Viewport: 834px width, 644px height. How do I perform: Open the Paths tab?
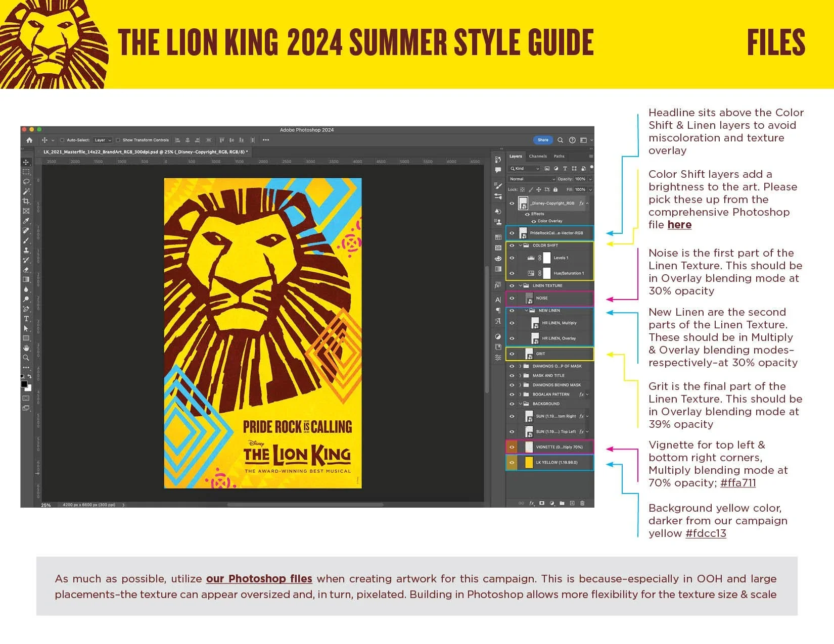coord(559,156)
